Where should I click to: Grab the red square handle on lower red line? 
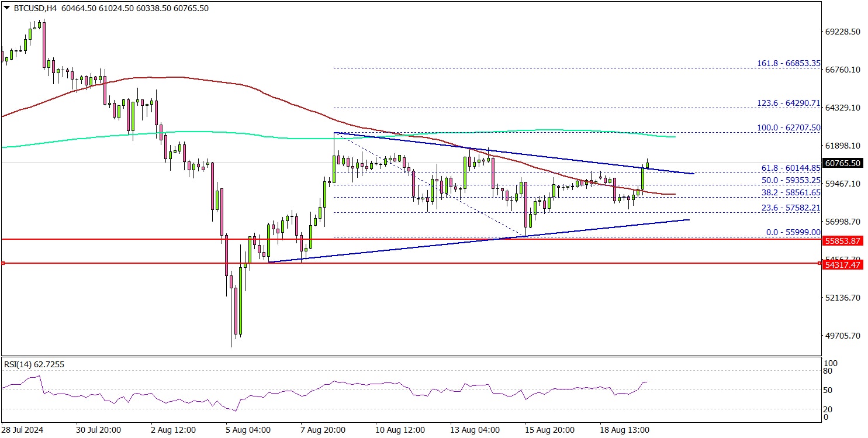3,264
